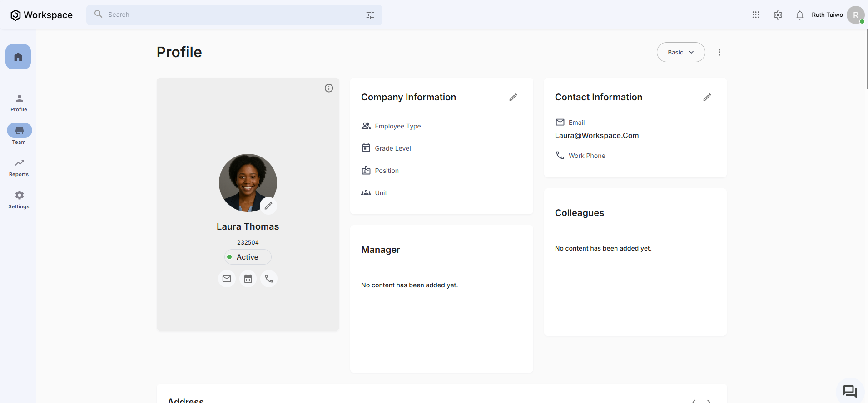Click the home icon in sidebar
This screenshot has height=403, width=868.
[x=18, y=57]
